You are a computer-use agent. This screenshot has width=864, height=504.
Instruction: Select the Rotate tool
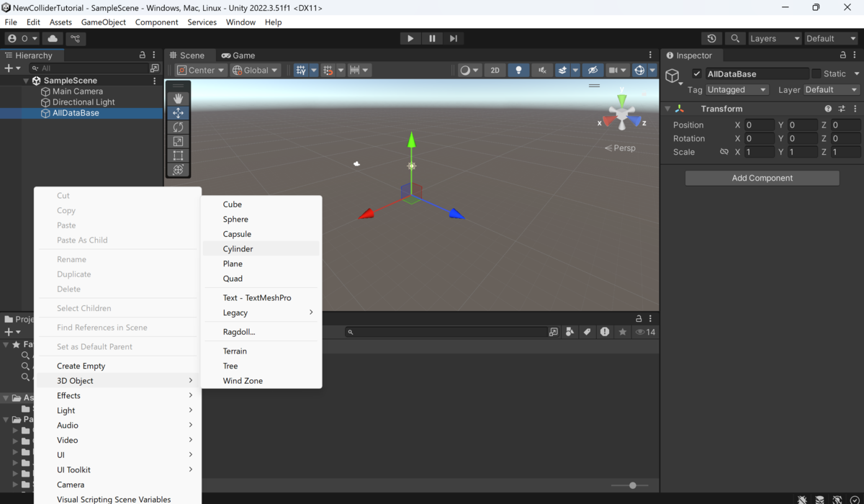click(x=178, y=127)
